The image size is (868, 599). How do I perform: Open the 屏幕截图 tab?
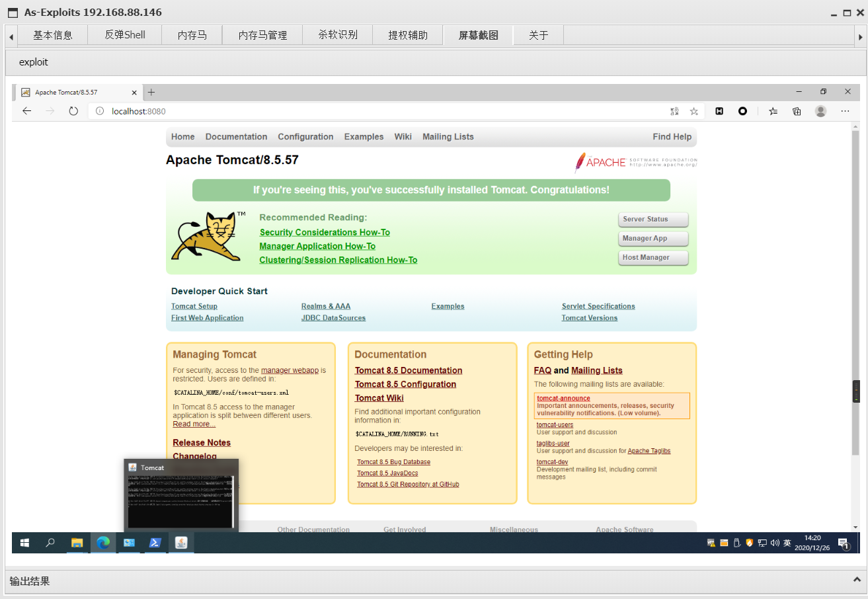(477, 34)
